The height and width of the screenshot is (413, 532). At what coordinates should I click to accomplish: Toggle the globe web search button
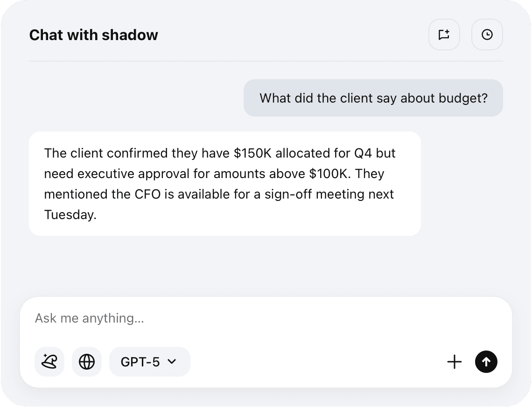pos(87,362)
